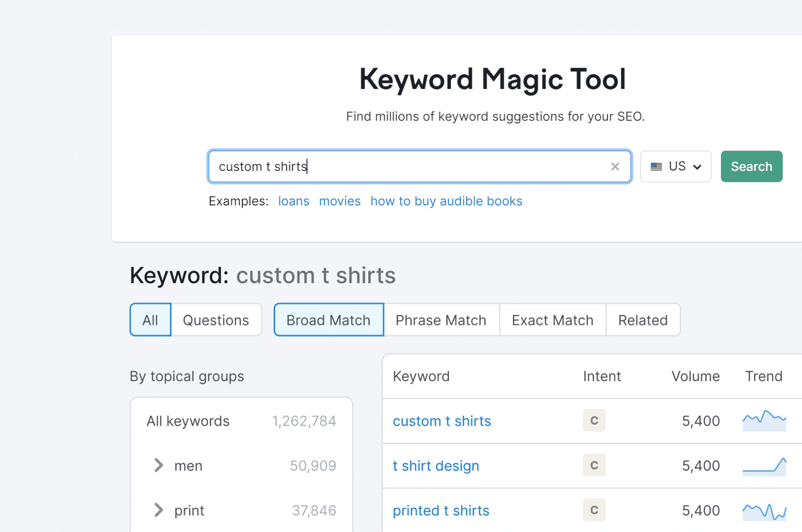Select the All filter toggle

coord(150,320)
